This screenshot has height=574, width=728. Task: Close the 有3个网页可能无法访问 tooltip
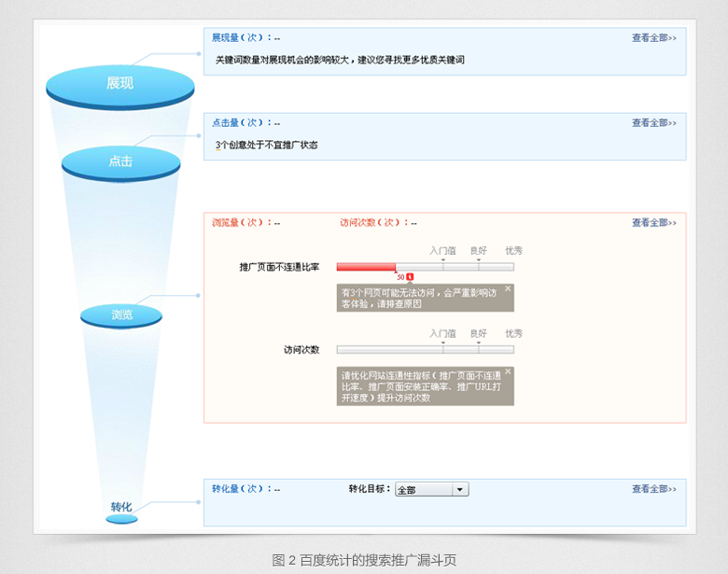click(508, 289)
